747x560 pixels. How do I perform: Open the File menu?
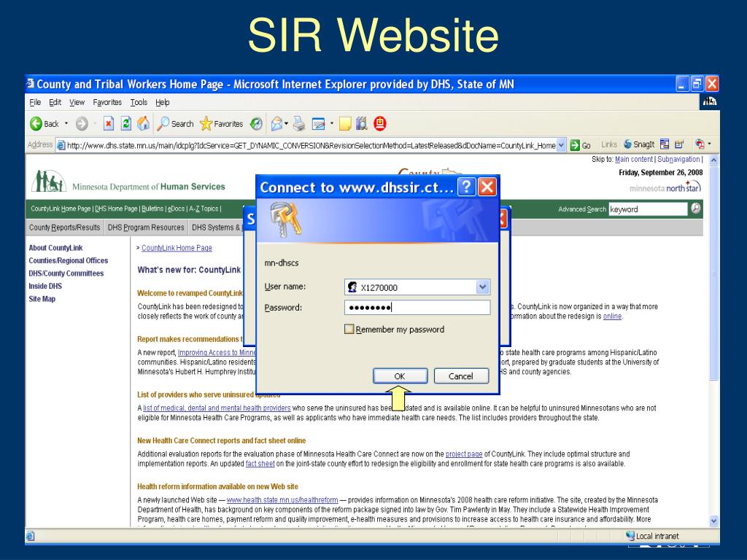[35, 102]
